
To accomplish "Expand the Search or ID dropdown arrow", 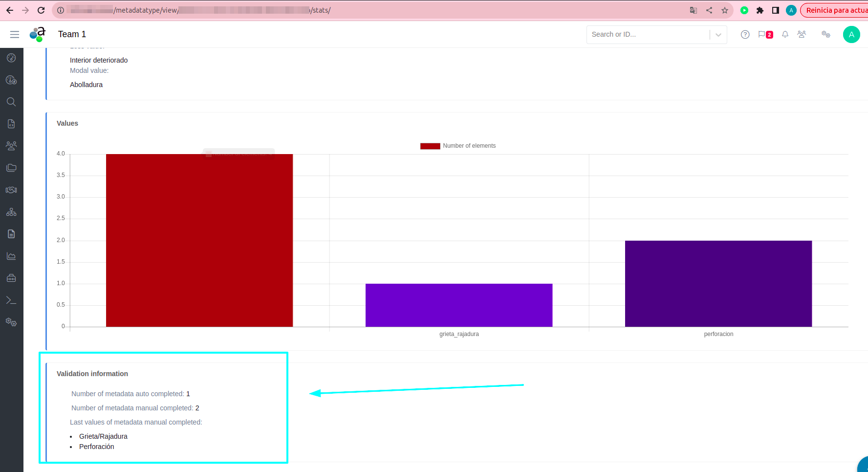I will 718,35.
